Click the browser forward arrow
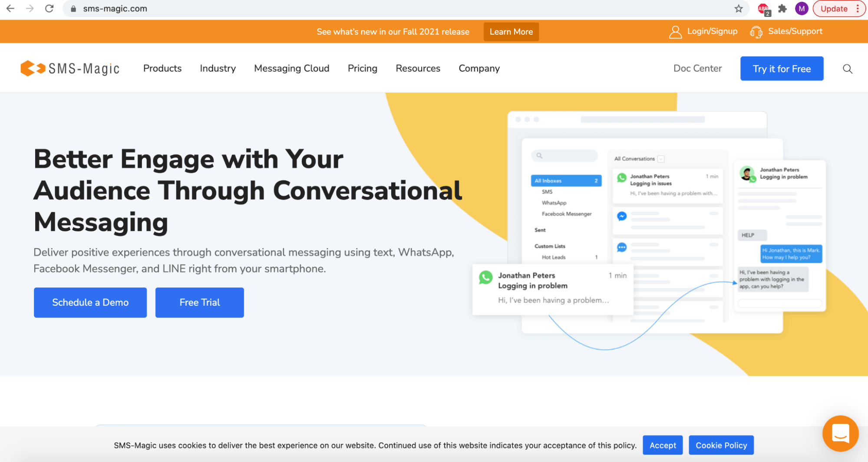This screenshot has height=462, width=868. coord(30,9)
